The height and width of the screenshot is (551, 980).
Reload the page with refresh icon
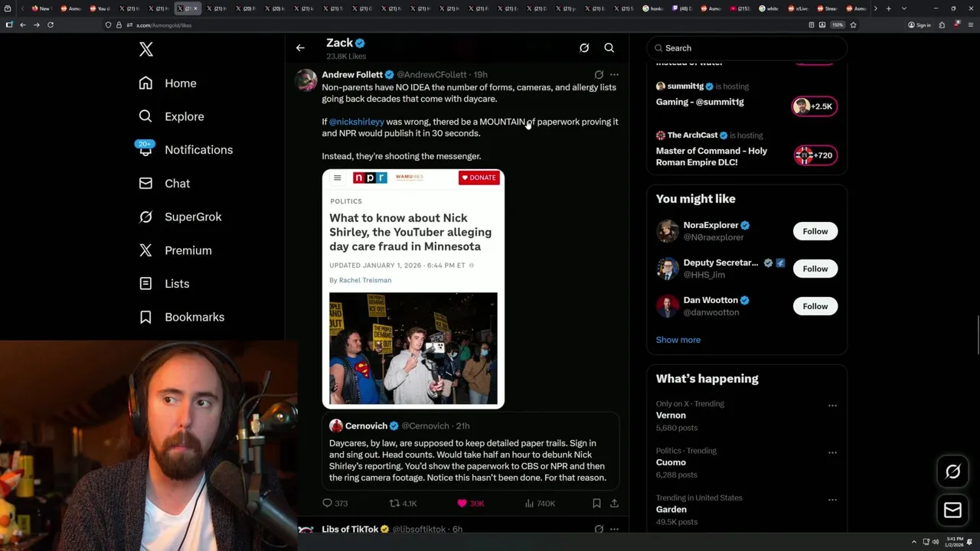(51, 25)
